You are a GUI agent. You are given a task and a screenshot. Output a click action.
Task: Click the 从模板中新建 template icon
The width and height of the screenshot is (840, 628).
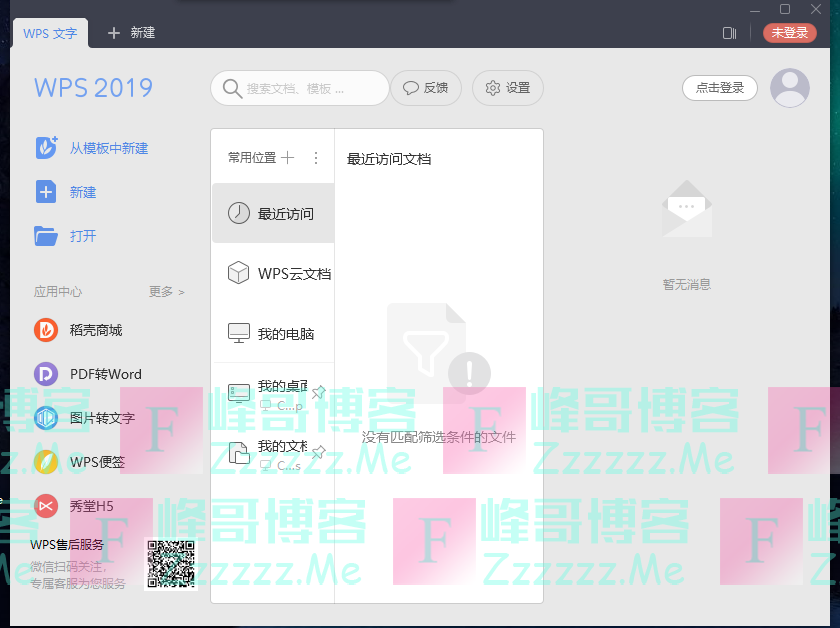[x=46, y=148]
